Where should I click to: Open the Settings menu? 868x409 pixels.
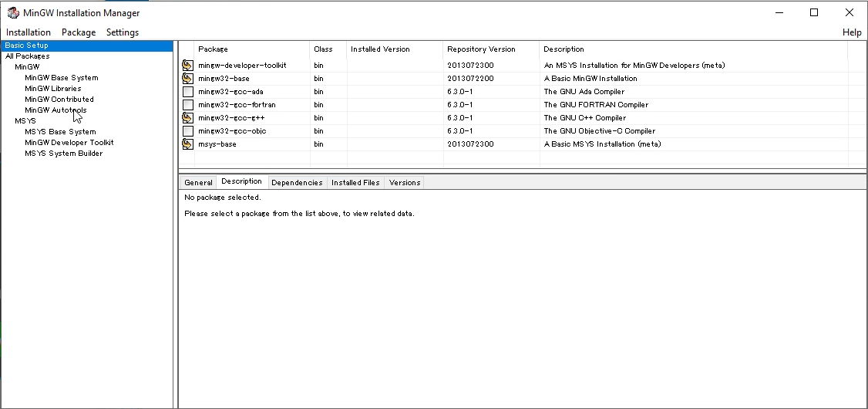point(123,32)
